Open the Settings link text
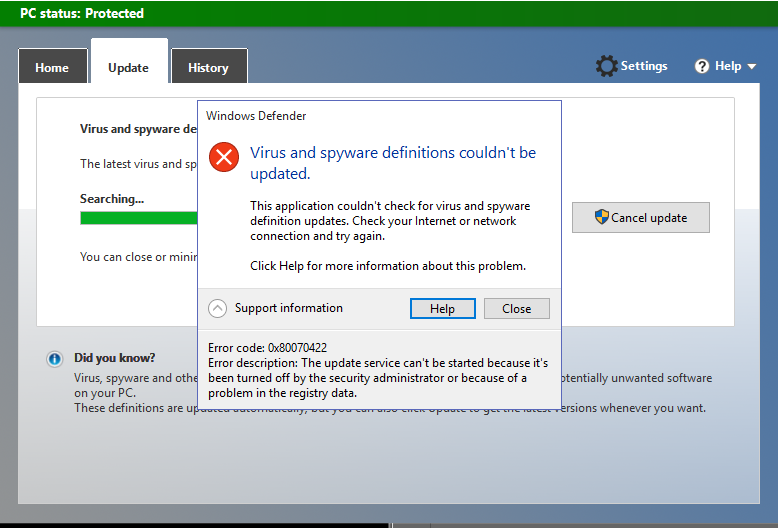This screenshot has width=778, height=528. pos(644,66)
